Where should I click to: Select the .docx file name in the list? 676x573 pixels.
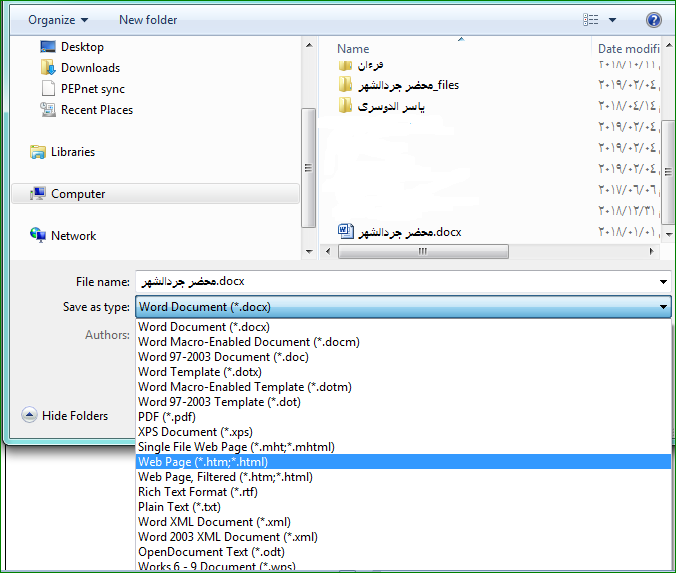410,232
